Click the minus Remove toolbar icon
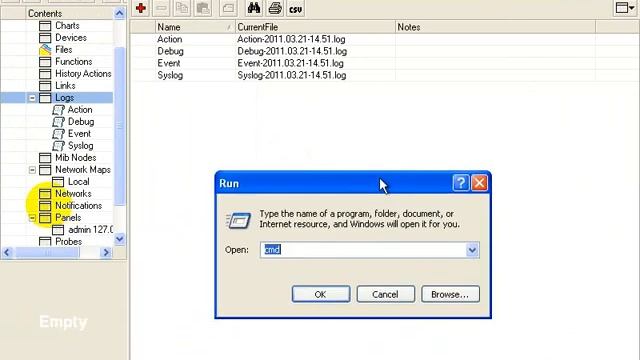This screenshot has width=640, height=360. tap(162, 8)
